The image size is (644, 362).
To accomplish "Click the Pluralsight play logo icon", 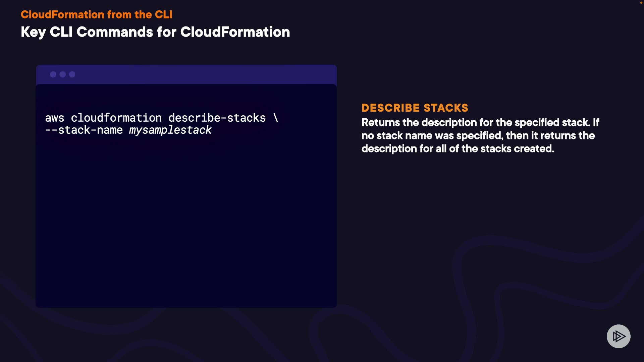I will coord(619,336).
